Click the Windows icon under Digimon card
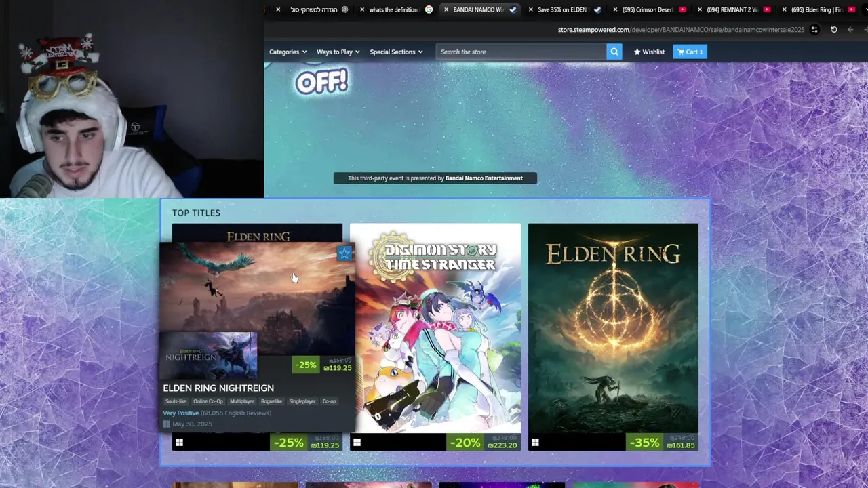Image resolution: width=868 pixels, height=488 pixels. 357,443
